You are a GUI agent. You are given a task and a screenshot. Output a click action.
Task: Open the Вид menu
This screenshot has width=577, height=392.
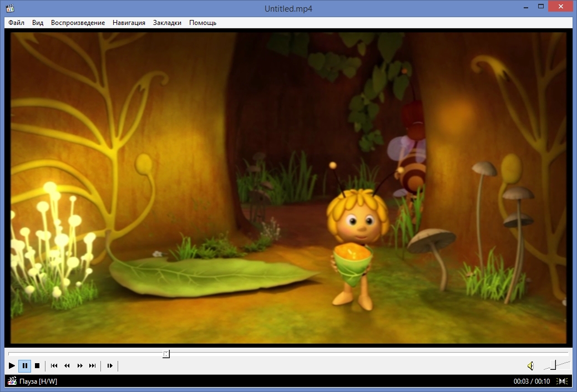tap(38, 22)
